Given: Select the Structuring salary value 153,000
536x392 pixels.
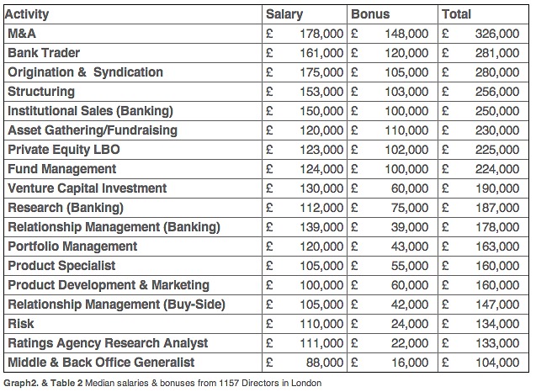Looking at the screenshot, I should (321, 92).
